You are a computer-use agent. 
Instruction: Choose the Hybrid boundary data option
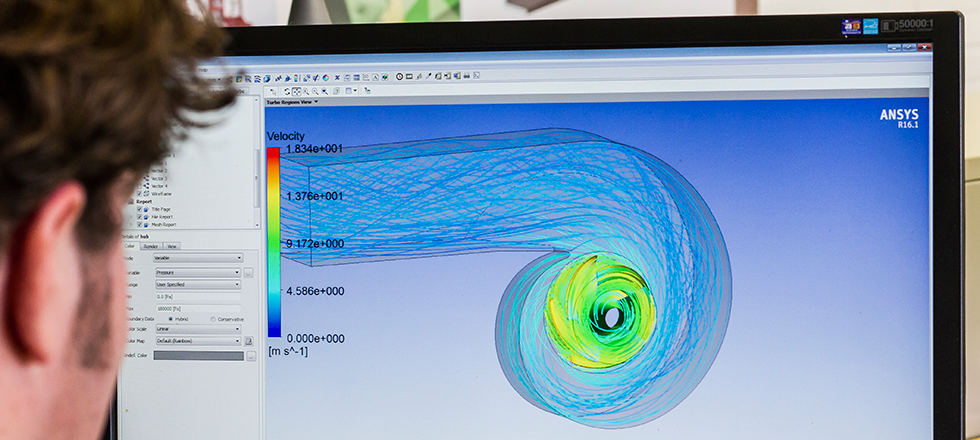point(170,319)
